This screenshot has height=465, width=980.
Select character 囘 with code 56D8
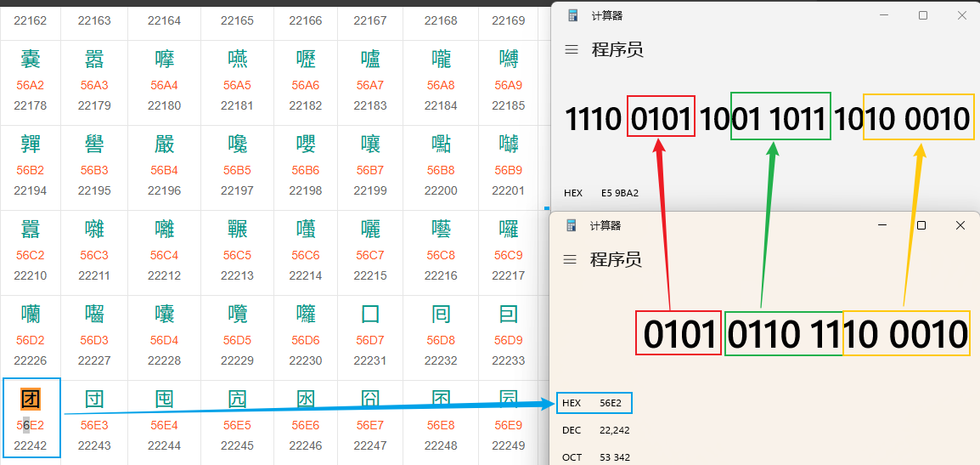coord(442,314)
